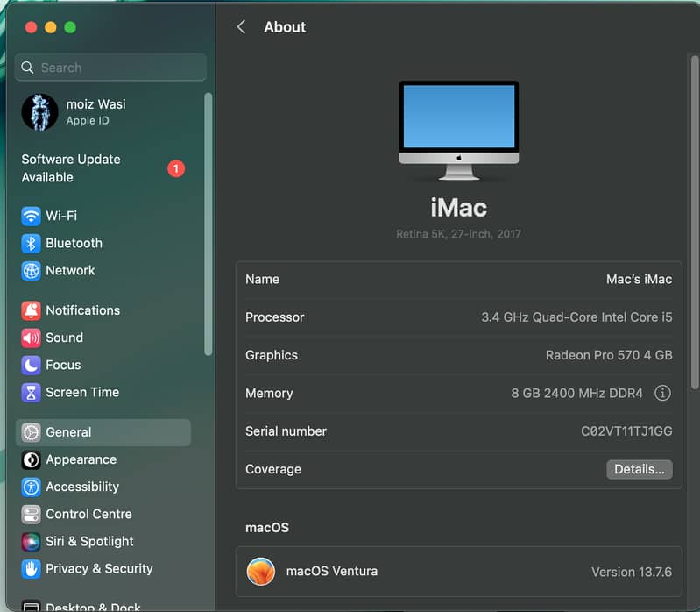Click the green full-screen button
This screenshot has height=612, width=700.
(x=70, y=27)
